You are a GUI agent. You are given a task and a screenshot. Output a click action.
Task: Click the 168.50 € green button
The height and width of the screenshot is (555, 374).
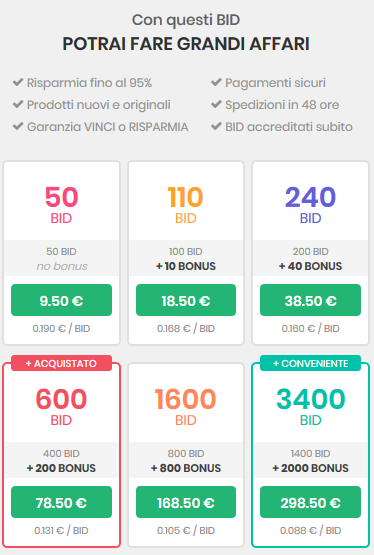[186, 502]
